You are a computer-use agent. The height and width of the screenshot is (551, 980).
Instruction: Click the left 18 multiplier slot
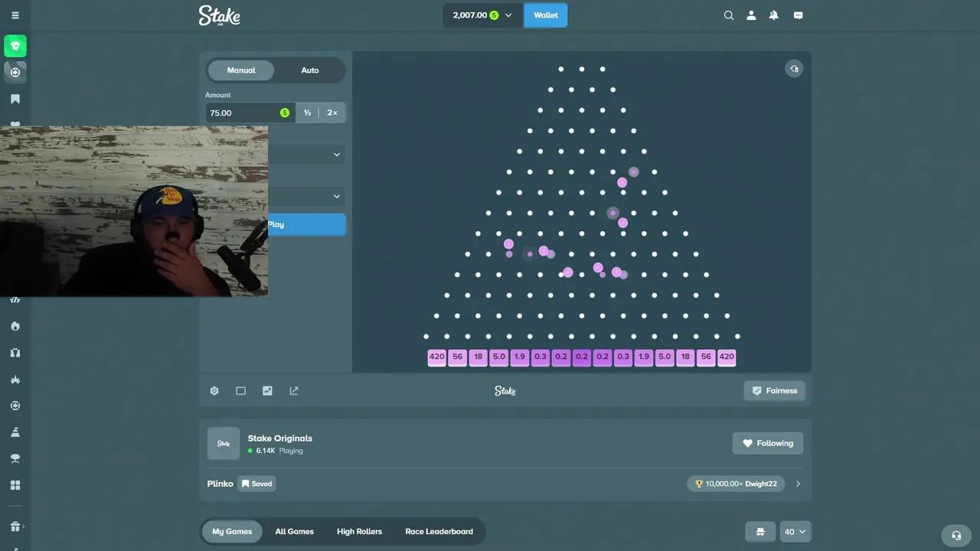(x=479, y=357)
